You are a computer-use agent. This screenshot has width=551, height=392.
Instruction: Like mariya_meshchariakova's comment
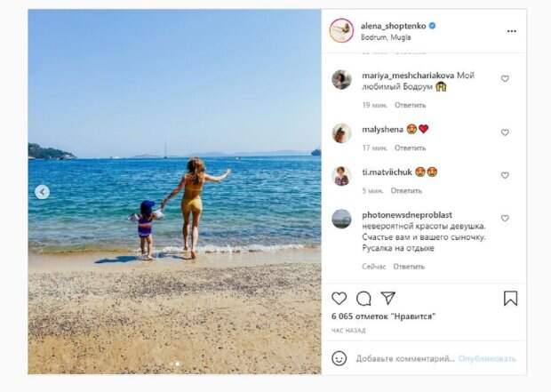505,79
